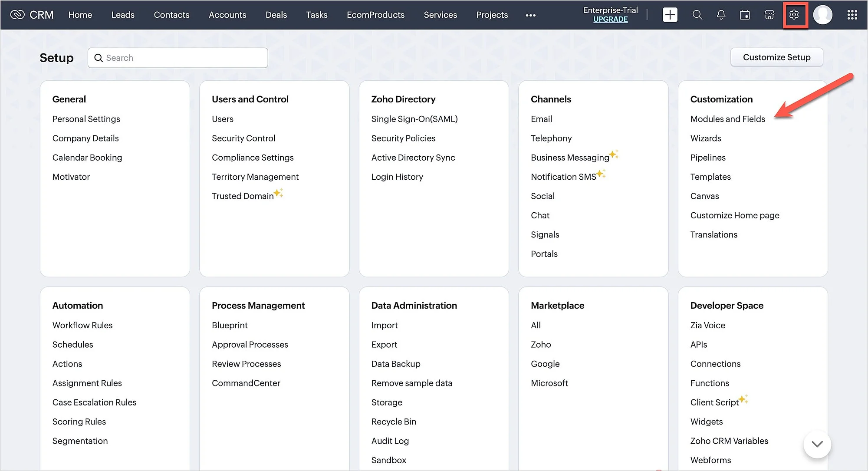This screenshot has height=471, width=868.
Task: Open Telephony channel settings
Action: 551,138
